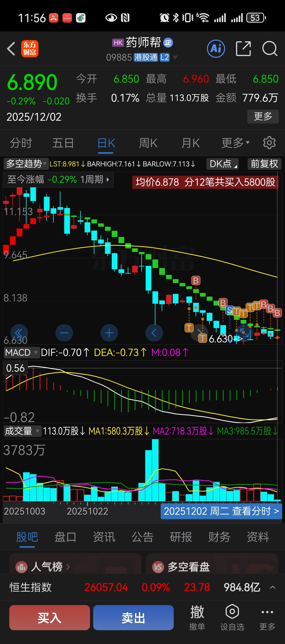
Task: Expand the stock code dropdown arrow
Action: pyautogui.click(x=175, y=58)
